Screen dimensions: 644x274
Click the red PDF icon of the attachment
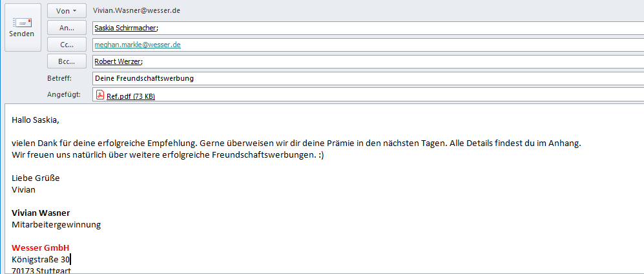tap(100, 95)
